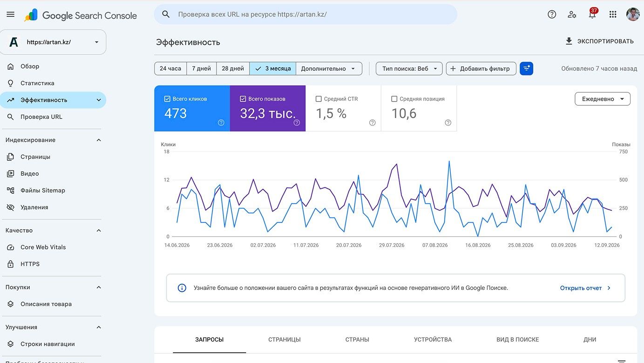Image resolution: width=644 pixels, height=363 pixels.
Task: Enable the Средняя позиция checkbox
Action: 394,99
